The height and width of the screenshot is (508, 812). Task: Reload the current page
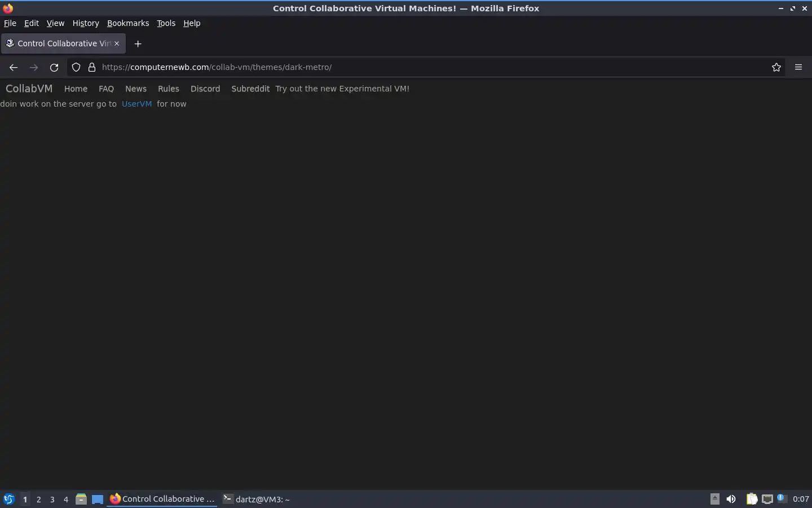(x=54, y=67)
